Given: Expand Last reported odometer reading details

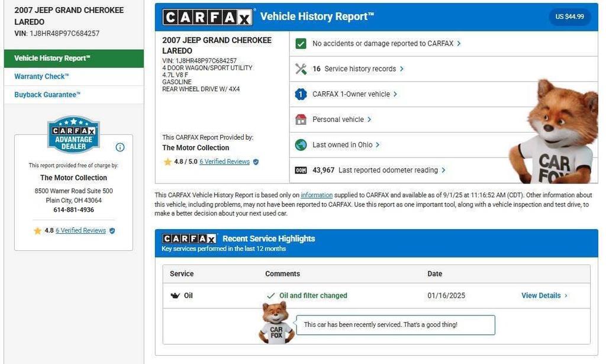Looking at the screenshot, I should tap(379, 170).
